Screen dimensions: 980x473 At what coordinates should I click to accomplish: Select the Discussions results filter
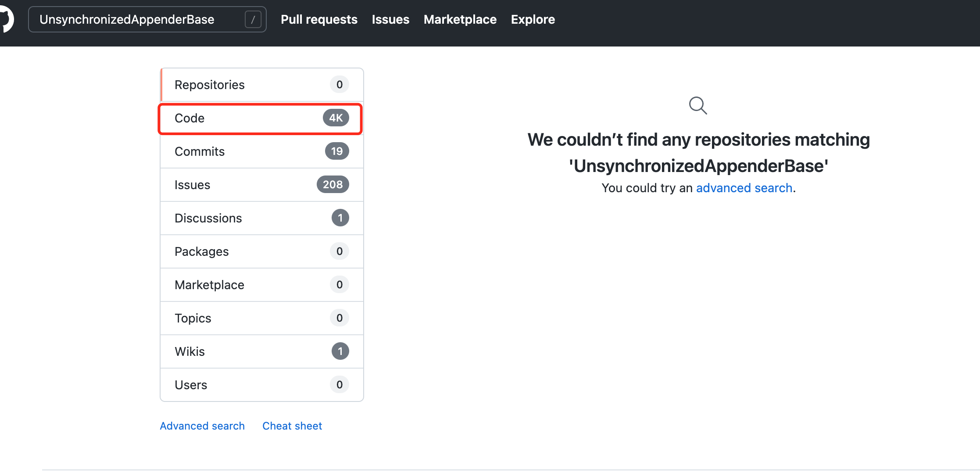(x=262, y=218)
